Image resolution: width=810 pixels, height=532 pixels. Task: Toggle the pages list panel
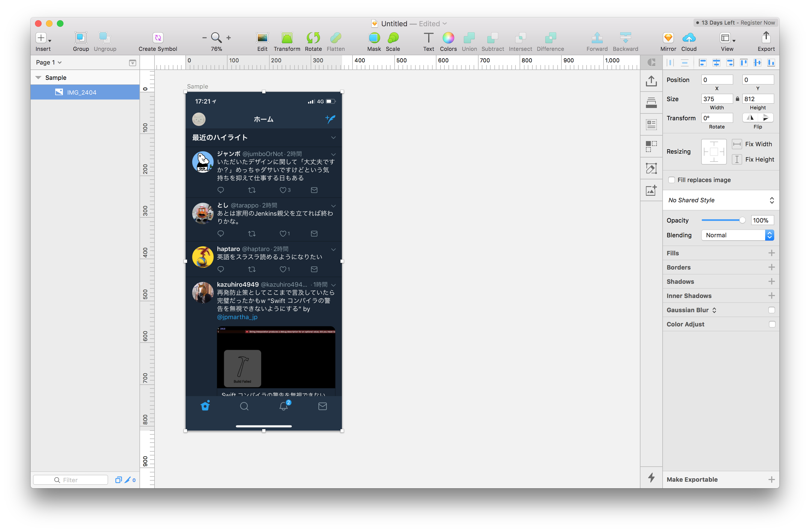(133, 63)
